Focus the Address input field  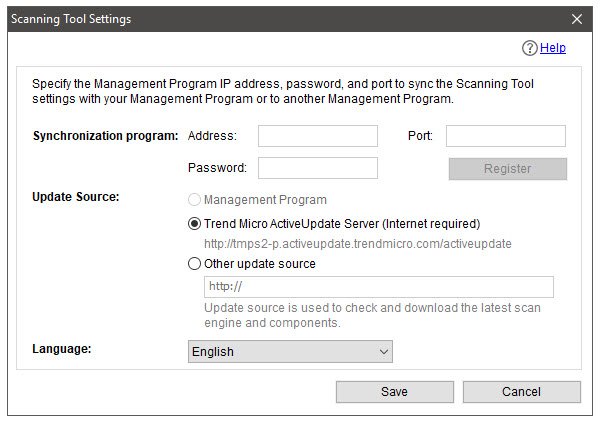point(318,136)
